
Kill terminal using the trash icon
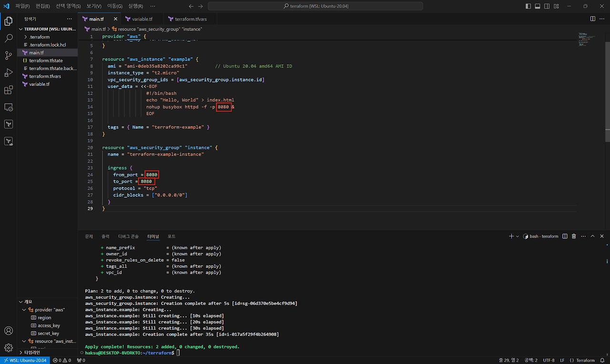[574, 236]
